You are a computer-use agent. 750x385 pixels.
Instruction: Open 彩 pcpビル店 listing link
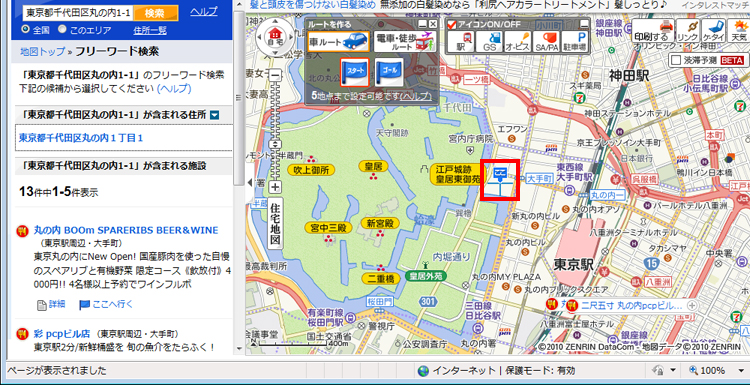(62, 333)
